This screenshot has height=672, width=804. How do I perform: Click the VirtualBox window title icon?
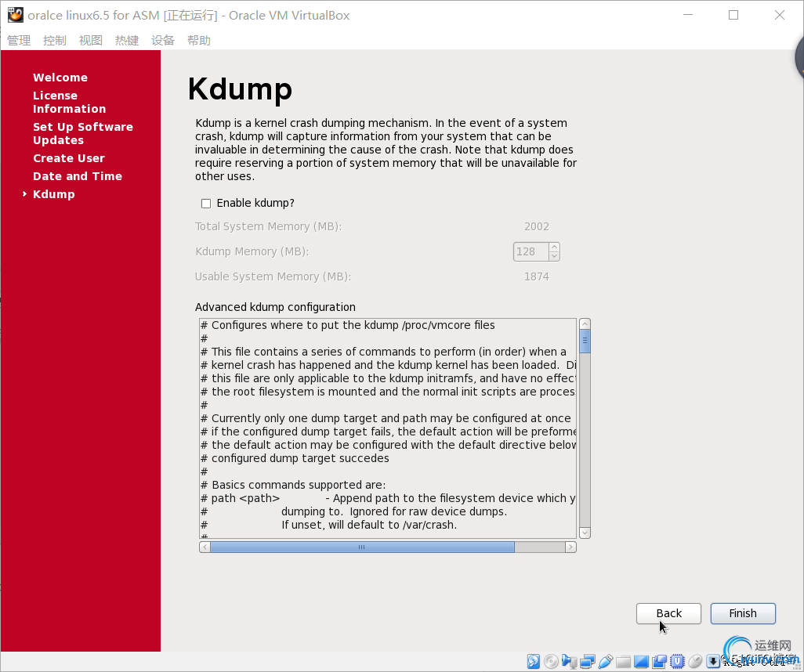(15, 15)
